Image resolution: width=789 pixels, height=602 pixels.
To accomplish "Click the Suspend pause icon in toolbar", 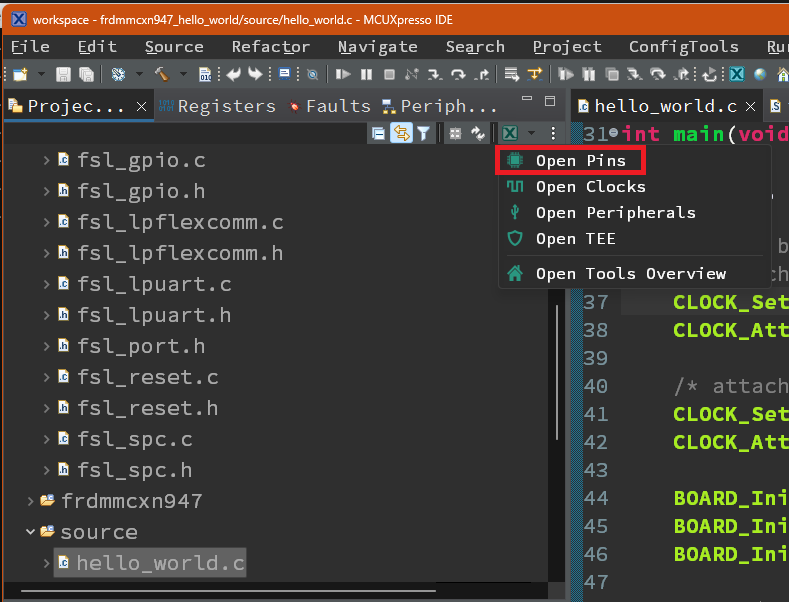I will point(366,74).
